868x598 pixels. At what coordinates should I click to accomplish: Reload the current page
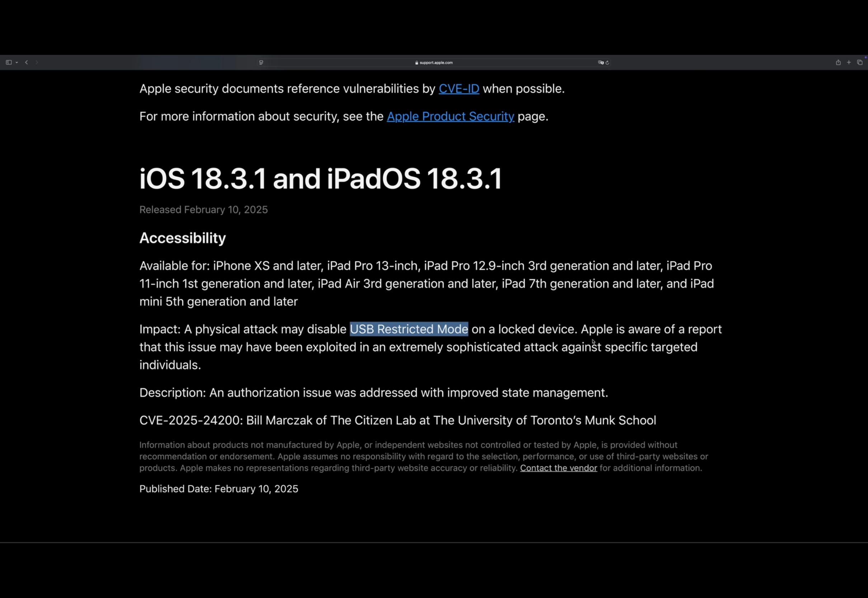(608, 63)
